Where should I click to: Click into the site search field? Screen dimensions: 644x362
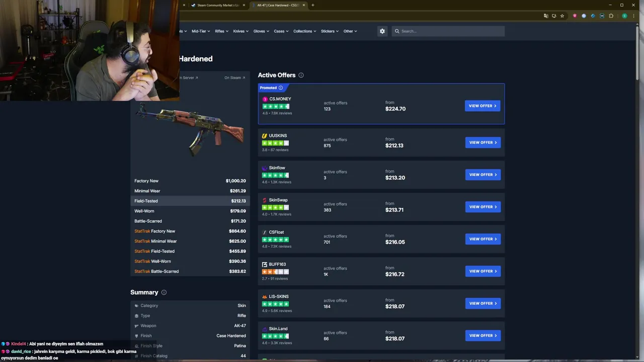[x=448, y=31]
